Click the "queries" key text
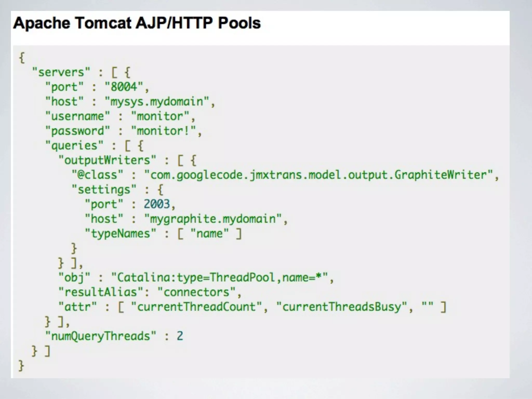Screen dimensions: 532x399 click(74, 145)
